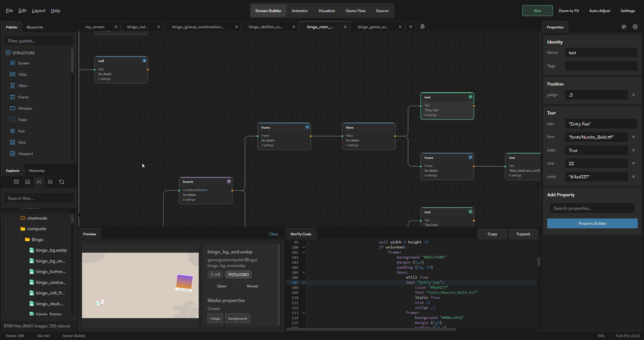Open the Layout menu
The width and height of the screenshot is (644, 340).
38,11
